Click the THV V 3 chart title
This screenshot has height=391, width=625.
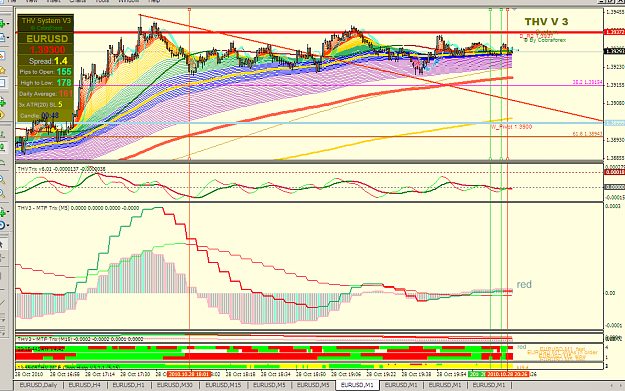point(546,22)
